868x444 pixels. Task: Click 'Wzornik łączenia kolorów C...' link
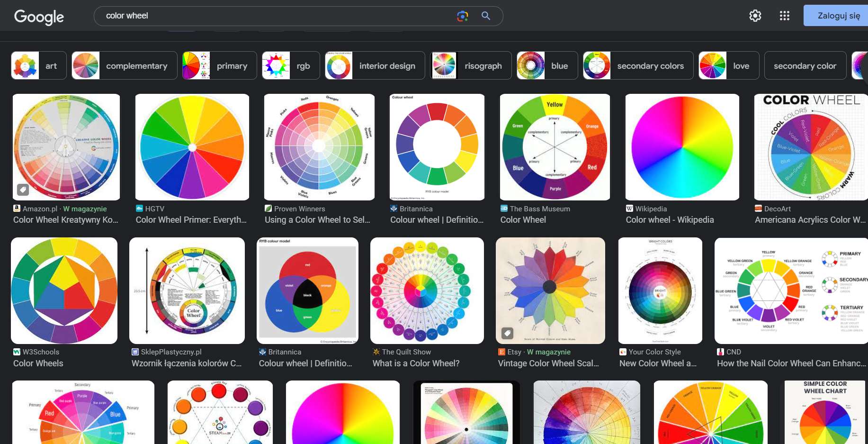pyautogui.click(x=187, y=363)
